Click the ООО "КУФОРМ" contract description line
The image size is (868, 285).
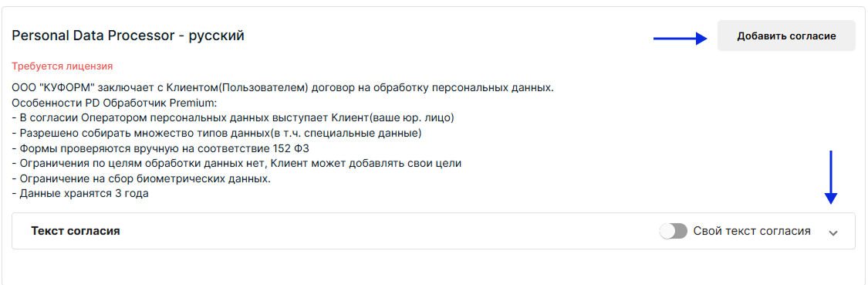282,89
